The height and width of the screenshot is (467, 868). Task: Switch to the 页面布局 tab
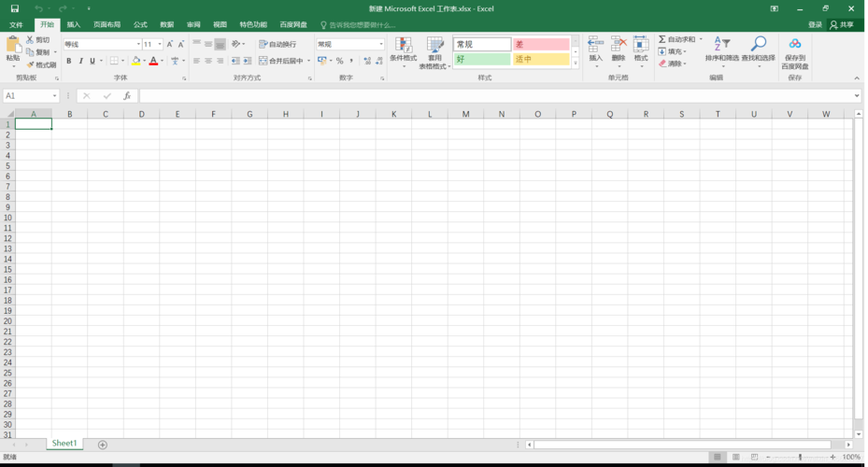107,25
